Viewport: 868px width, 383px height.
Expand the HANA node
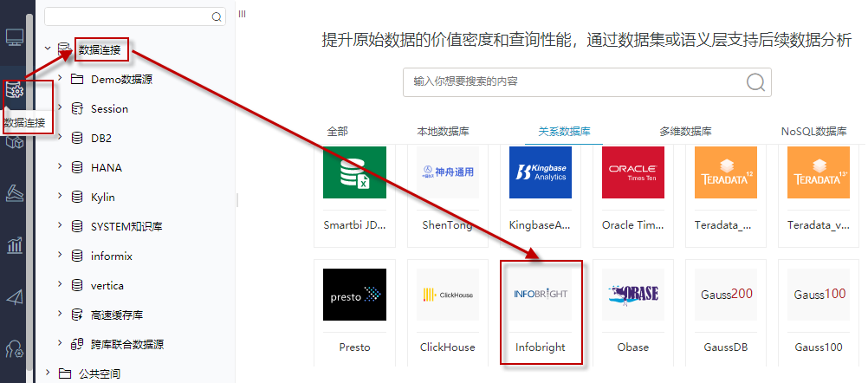61,167
